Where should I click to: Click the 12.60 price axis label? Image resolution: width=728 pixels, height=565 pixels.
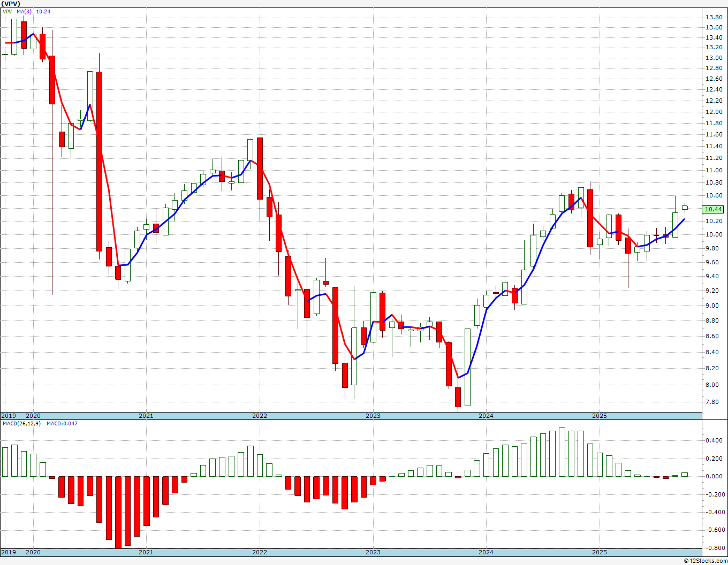tap(714, 79)
